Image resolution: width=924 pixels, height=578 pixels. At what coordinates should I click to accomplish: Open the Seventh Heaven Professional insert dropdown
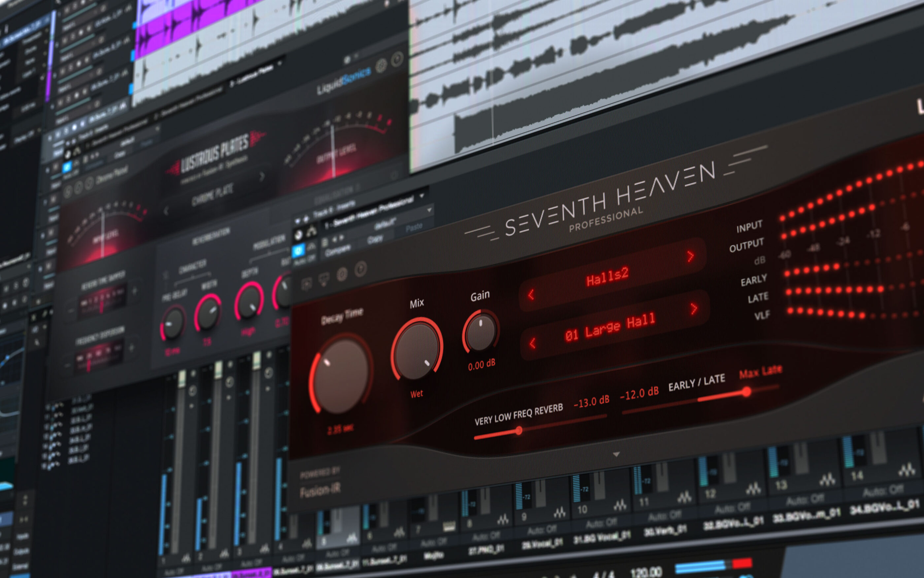click(x=422, y=196)
